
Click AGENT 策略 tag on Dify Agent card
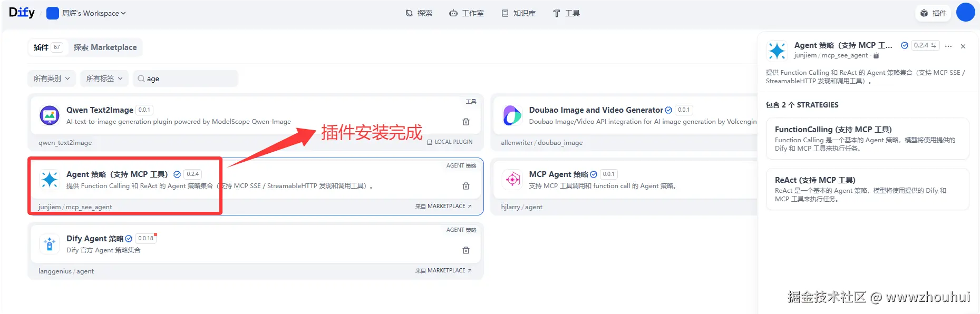click(x=461, y=230)
